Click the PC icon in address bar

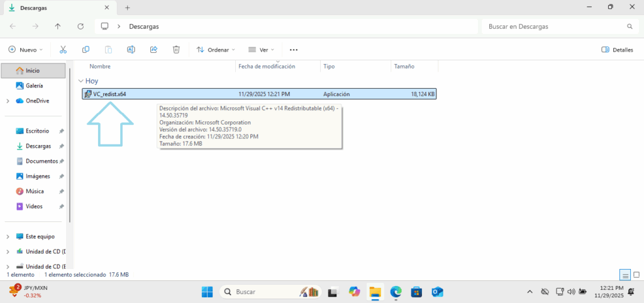point(105,26)
